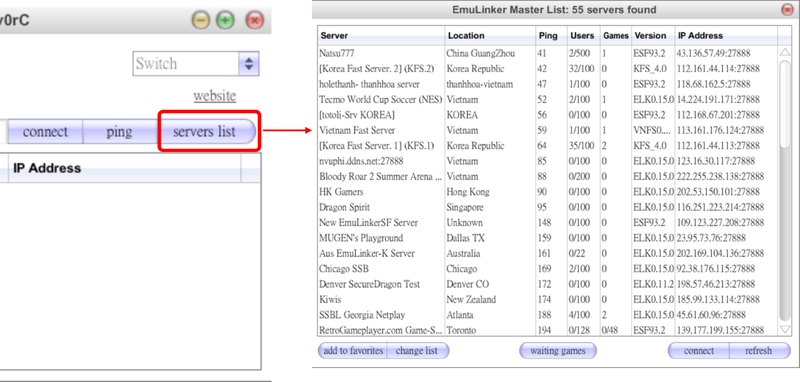Click IP address 45.61.60.96:27888

click(711, 315)
